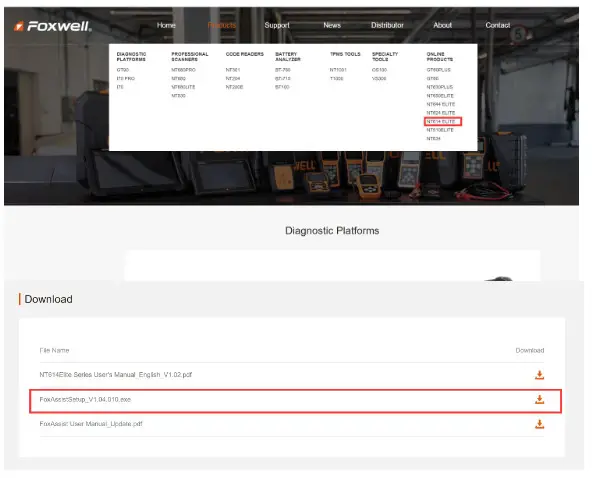Image resolution: width=592 pixels, height=478 pixels.
Task: Open T1000 under TPMS Tools
Action: click(x=338, y=79)
